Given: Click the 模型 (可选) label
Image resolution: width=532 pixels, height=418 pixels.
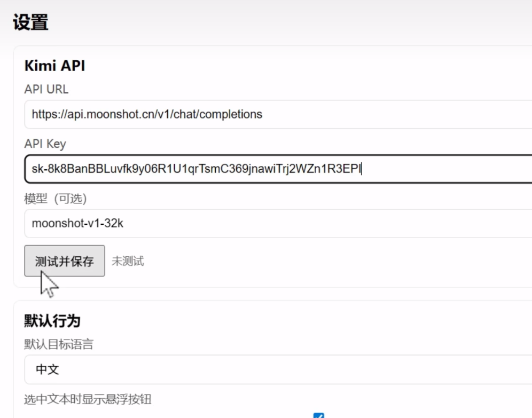Looking at the screenshot, I should click(x=56, y=198).
